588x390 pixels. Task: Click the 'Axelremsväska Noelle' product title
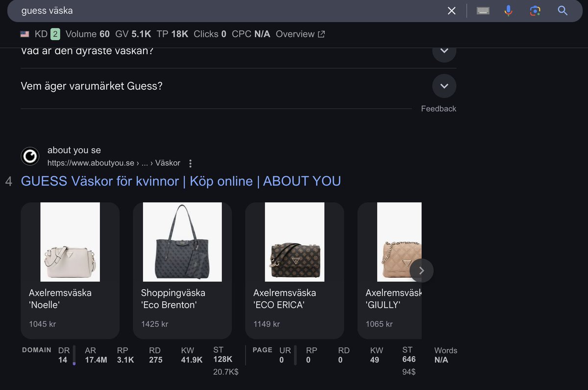tap(60, 299)
